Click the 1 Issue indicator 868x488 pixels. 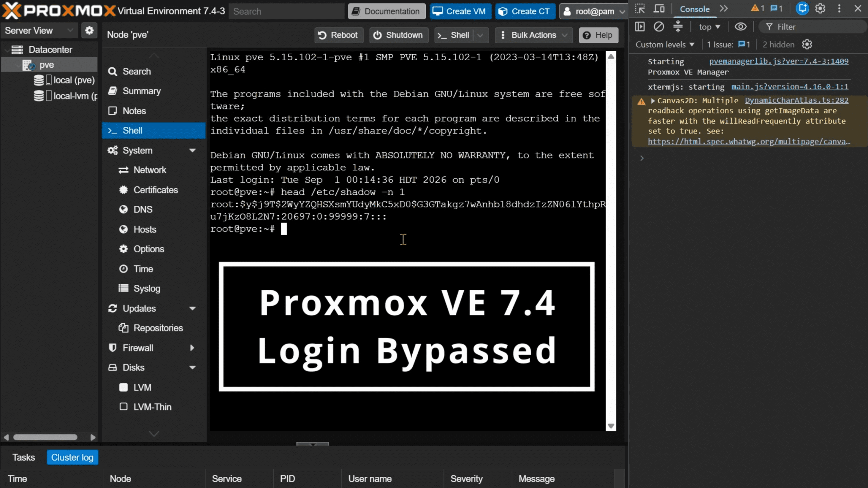coord(728,44)
